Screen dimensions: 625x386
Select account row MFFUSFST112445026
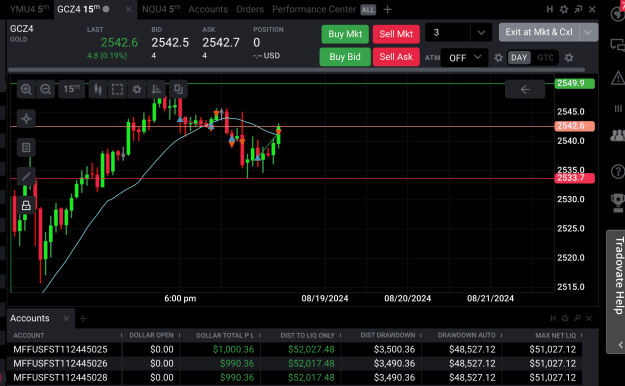295,364
